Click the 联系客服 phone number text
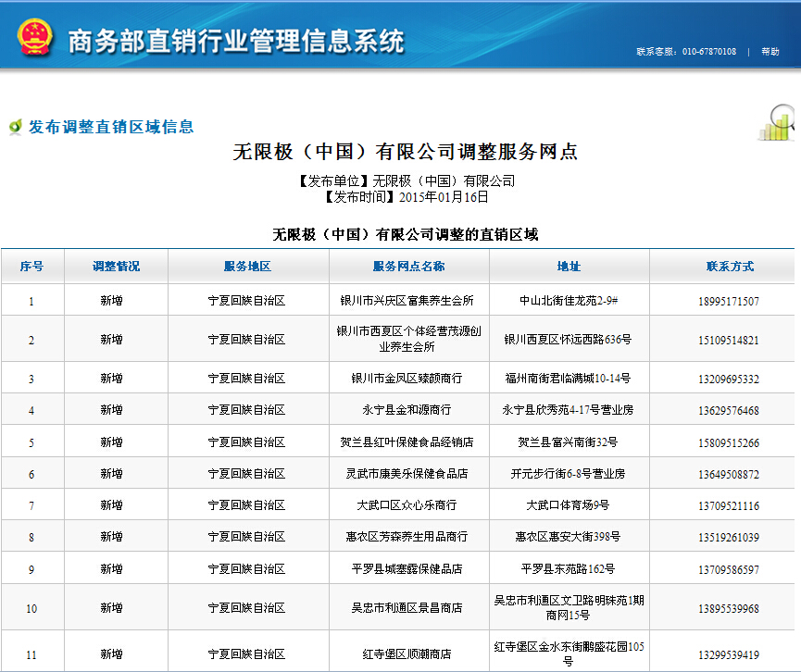Viewport: 801px width, 672px height. 685,52
